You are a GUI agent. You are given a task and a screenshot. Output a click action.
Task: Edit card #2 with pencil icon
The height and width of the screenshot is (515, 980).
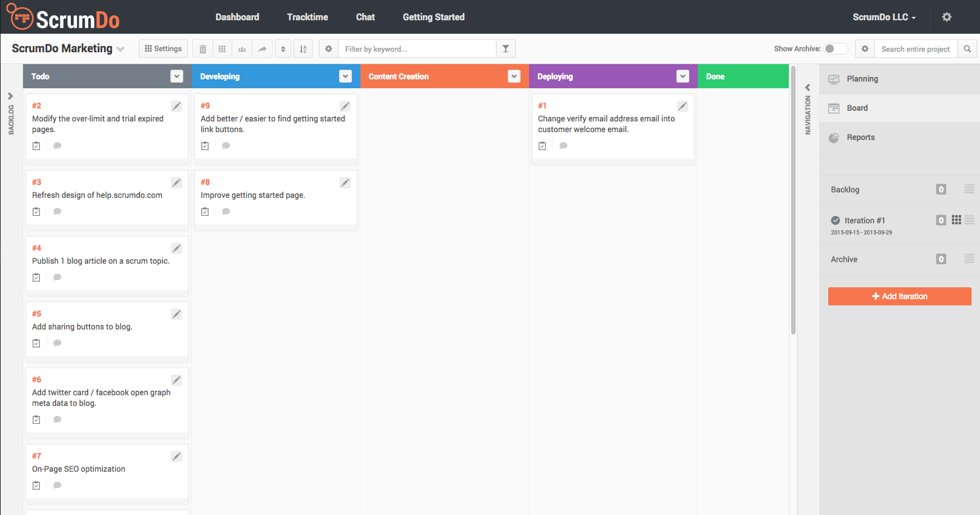click(177, 106)
